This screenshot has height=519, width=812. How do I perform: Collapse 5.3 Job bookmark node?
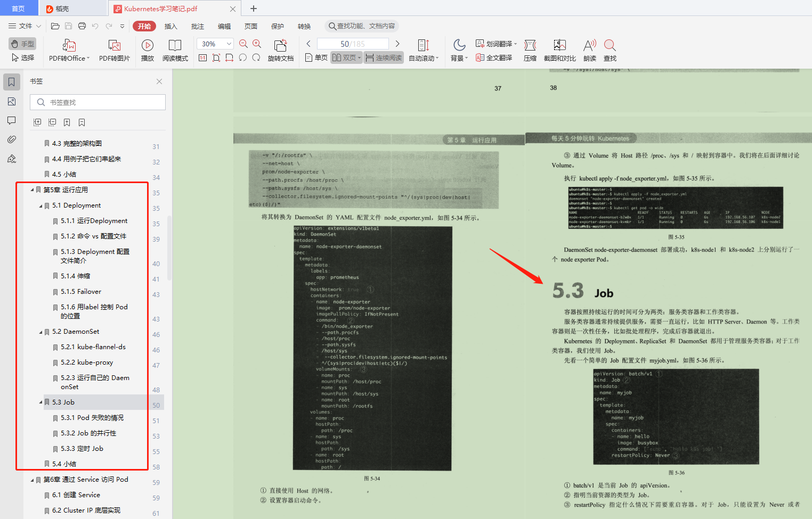coord(40,402)
